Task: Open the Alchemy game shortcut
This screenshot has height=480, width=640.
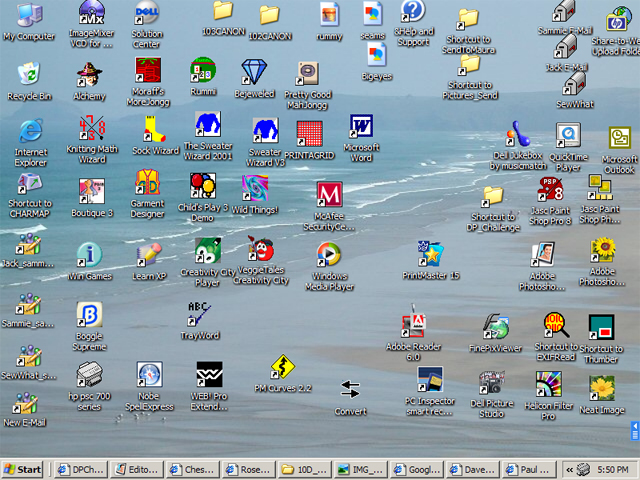Action: [89, 74]
